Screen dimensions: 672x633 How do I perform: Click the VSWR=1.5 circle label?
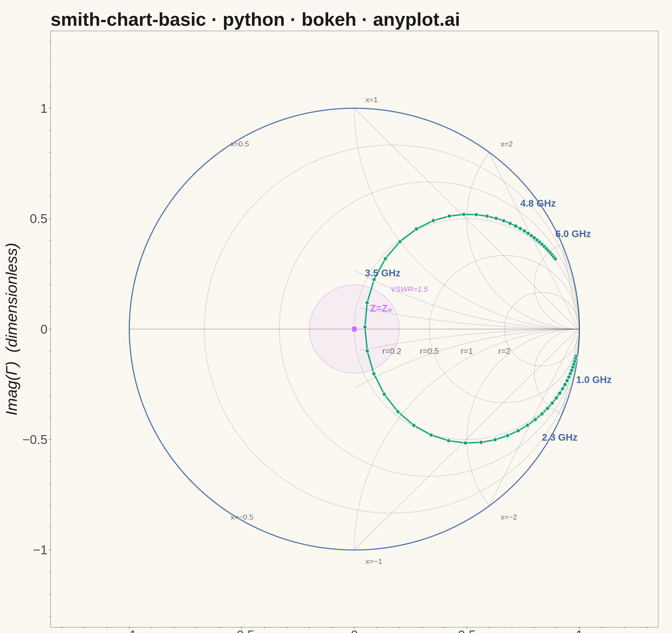[x=409, y=289]
